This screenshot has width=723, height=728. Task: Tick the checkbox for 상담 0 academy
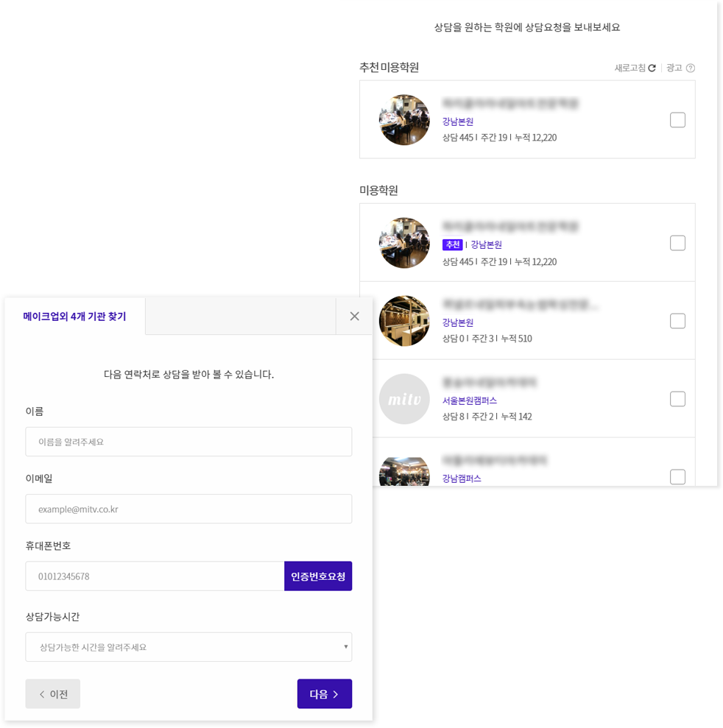pos(677,321)
